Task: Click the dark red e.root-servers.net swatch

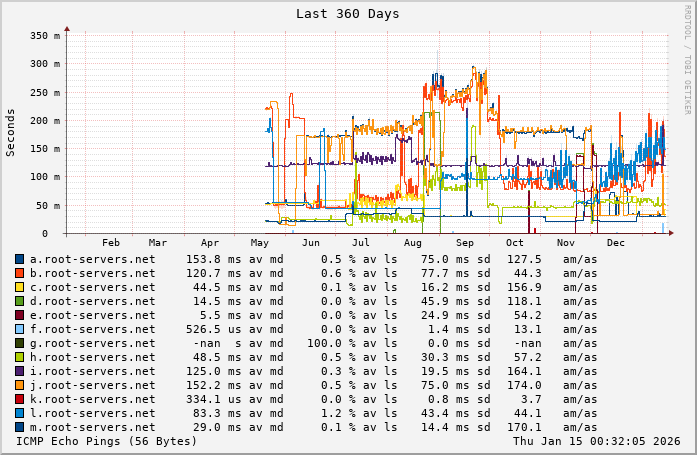Action: [x=20, y=315]
